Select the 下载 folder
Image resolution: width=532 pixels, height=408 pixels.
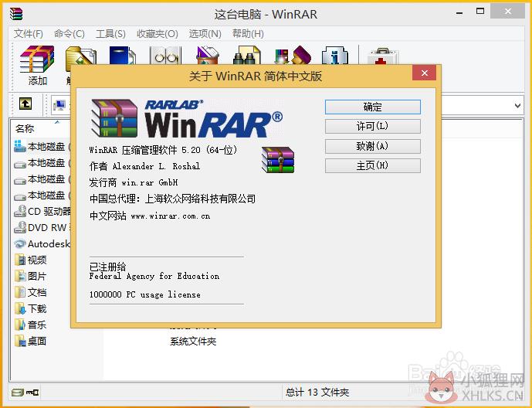(x=31, y=308)
